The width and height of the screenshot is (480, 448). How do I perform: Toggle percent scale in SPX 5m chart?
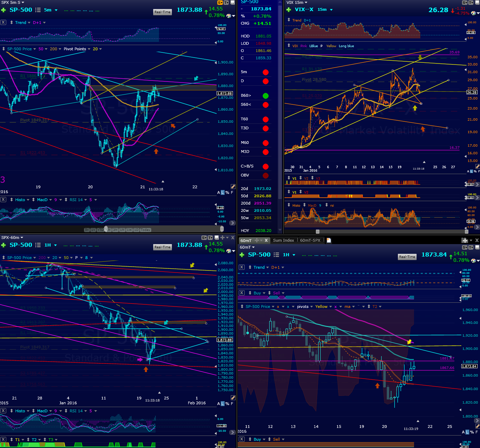[x=227, y=192]
